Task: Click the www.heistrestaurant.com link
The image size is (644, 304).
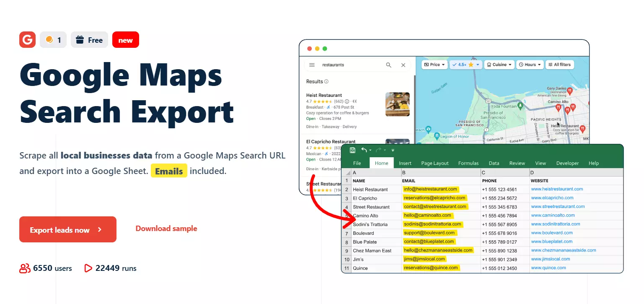Action: click(557, 189)
